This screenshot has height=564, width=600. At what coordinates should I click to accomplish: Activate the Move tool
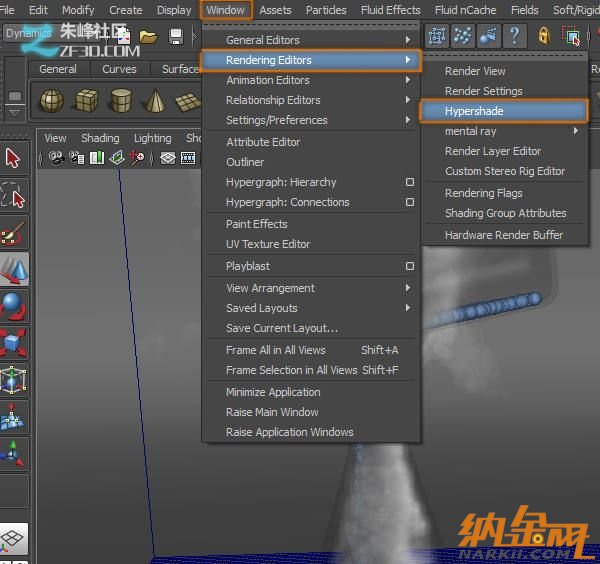[14, 269]
